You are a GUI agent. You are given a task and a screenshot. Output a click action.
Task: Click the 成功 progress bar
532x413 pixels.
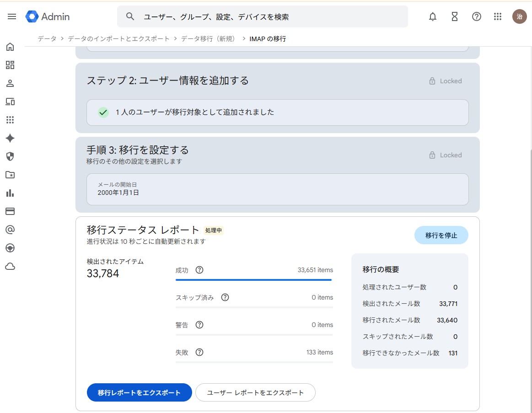point(254,279)
